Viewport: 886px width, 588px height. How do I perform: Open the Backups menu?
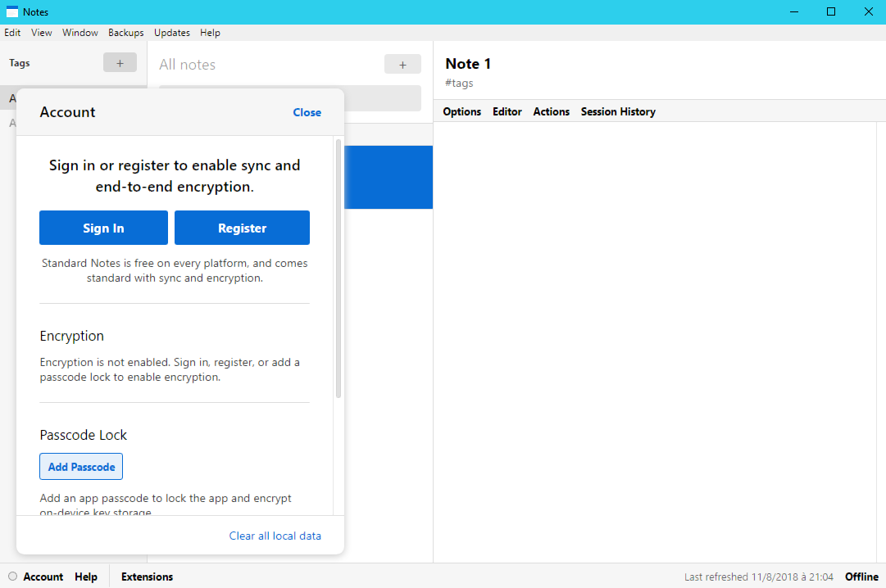[126, 33]
